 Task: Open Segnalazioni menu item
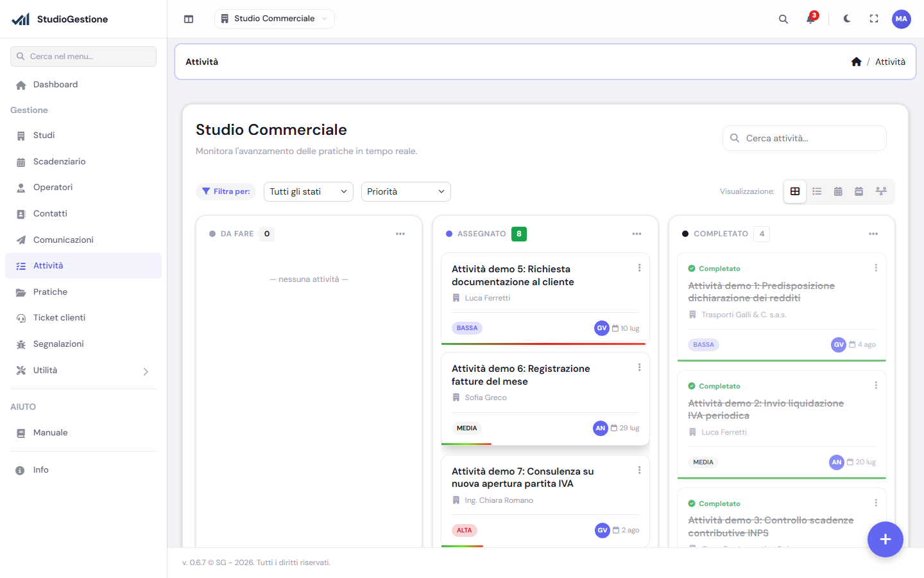pos(83,344)
